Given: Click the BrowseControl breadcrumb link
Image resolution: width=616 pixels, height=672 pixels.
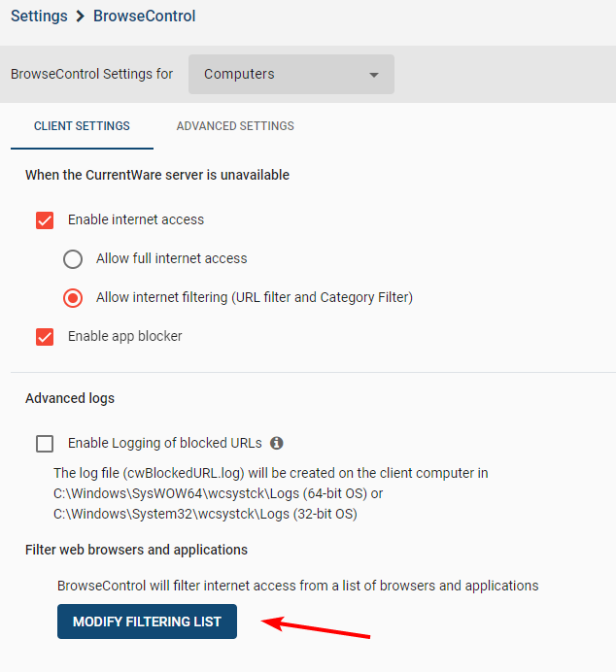Looking at the screenshot, I should tap(145, 17).
